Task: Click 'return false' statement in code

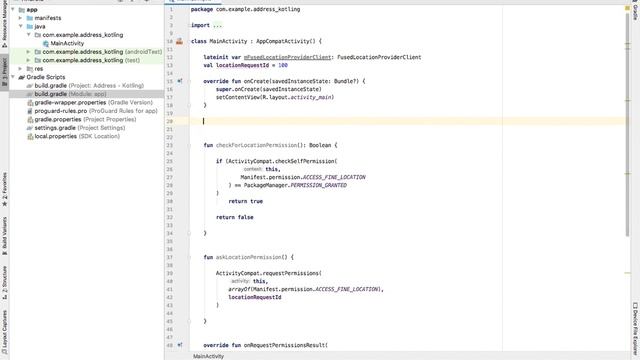Action: coord(235,217)
